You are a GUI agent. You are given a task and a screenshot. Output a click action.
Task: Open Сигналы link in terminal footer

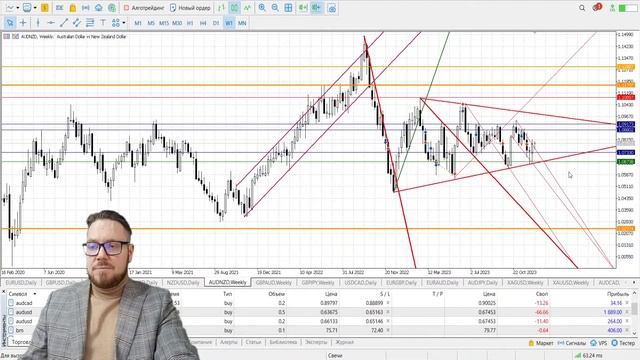point(571,343)
